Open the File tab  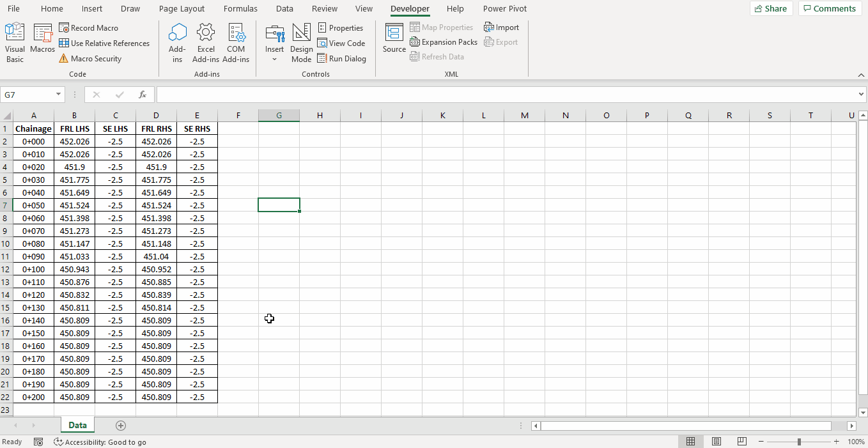pyautogui.click(x=13, y=9)
